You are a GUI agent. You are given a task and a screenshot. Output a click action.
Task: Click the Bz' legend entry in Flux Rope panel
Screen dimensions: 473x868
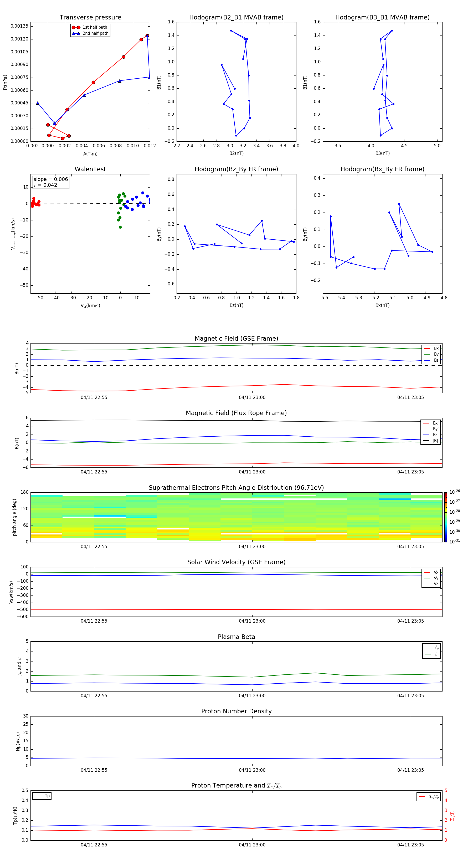(x=431, y=435)
